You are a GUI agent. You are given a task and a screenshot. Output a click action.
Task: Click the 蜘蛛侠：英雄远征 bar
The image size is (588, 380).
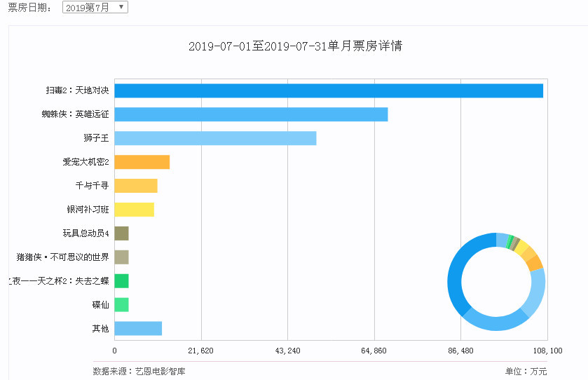click(x=252, y=114)
